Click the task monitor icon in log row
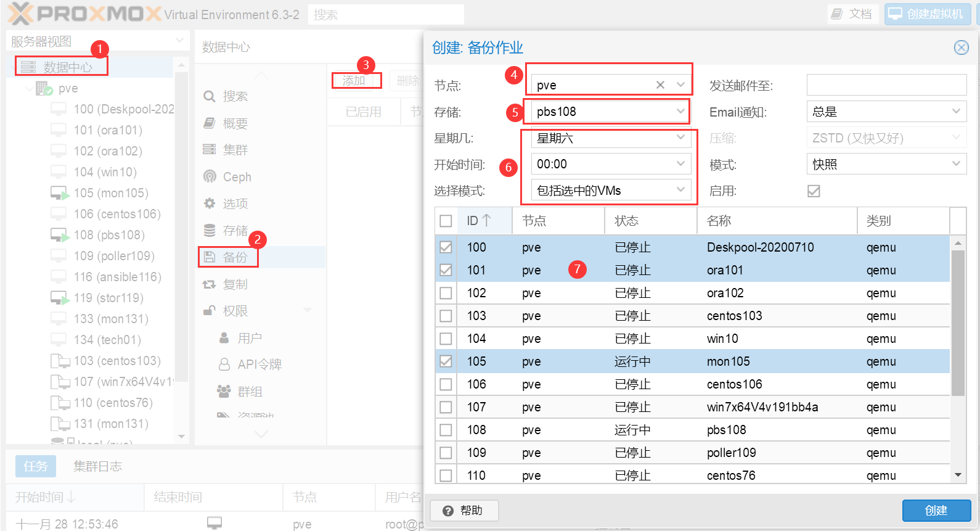 214,523
